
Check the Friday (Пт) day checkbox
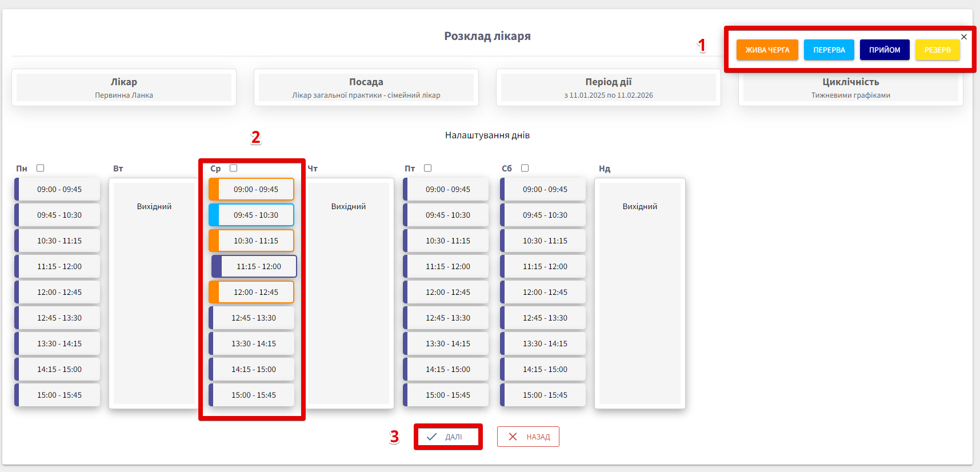(427, 168)
